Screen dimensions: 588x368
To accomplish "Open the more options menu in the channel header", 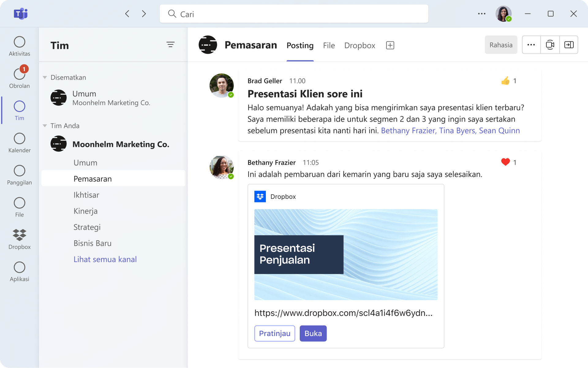I will coord(531,45).
